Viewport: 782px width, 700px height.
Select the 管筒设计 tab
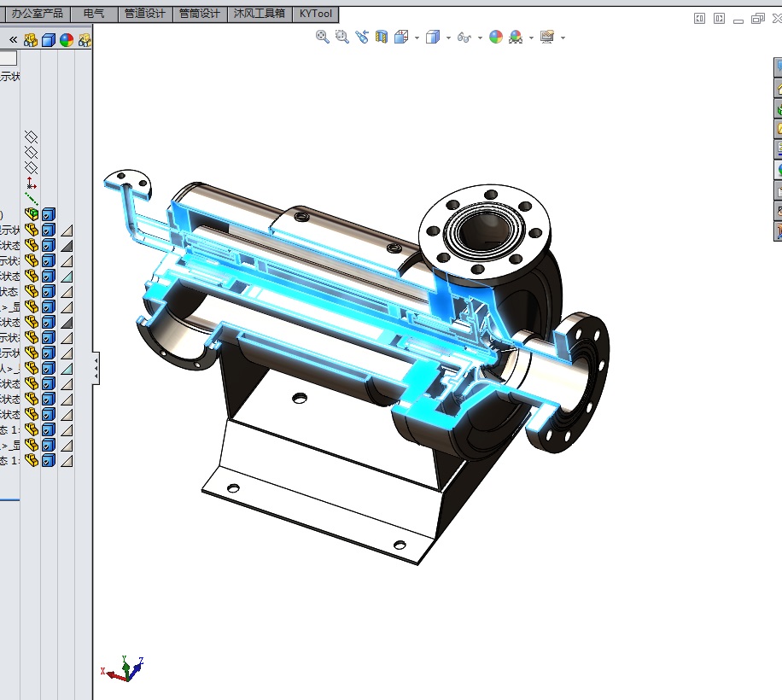(200, 14)
